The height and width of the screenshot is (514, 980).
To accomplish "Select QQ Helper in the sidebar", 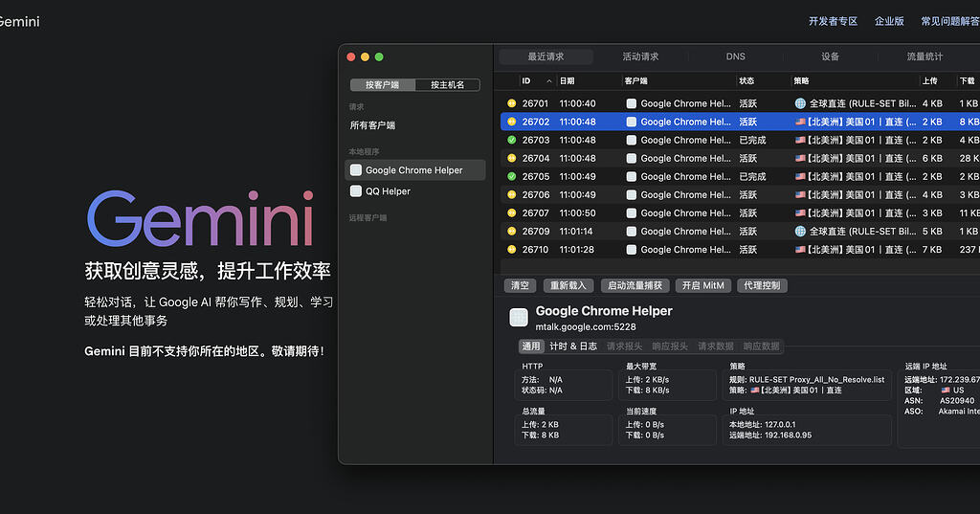I will (x=415, y=191).
